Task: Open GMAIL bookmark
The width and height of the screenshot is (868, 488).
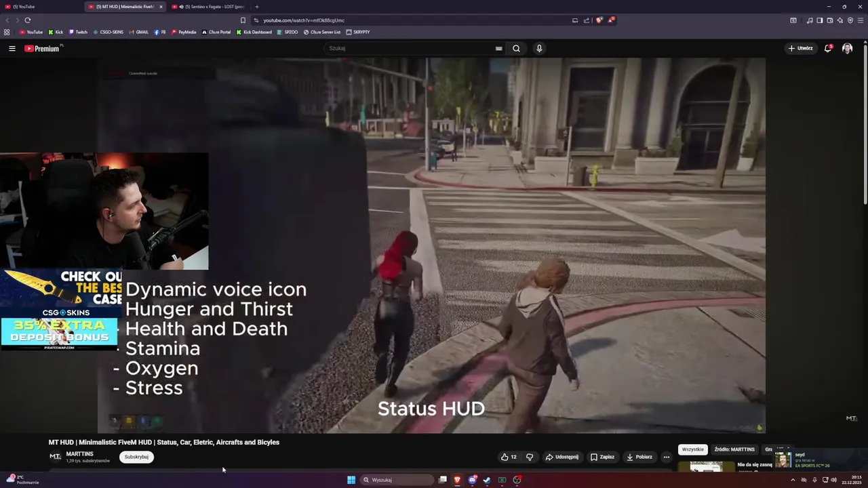Action: [x=139, y=32]
